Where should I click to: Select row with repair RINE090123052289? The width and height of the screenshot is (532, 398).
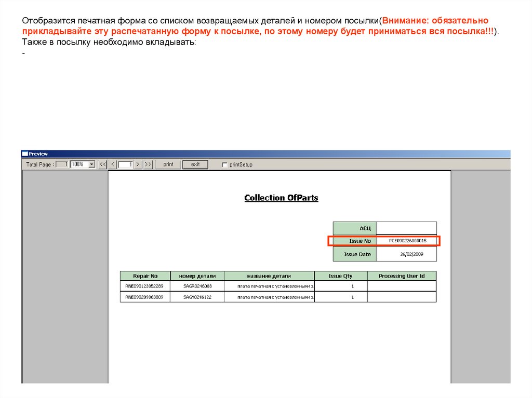(145, 286)
